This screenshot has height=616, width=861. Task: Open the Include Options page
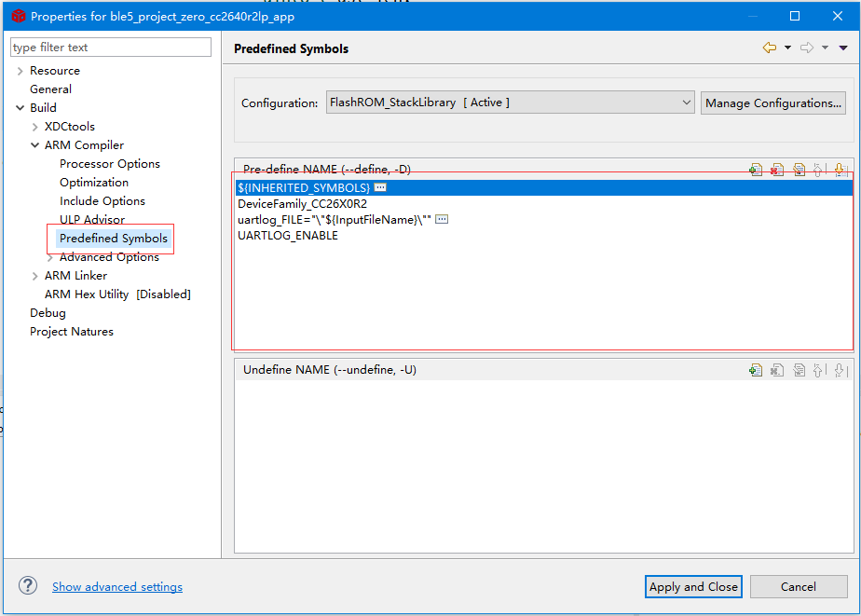click(x=102, y=201)
